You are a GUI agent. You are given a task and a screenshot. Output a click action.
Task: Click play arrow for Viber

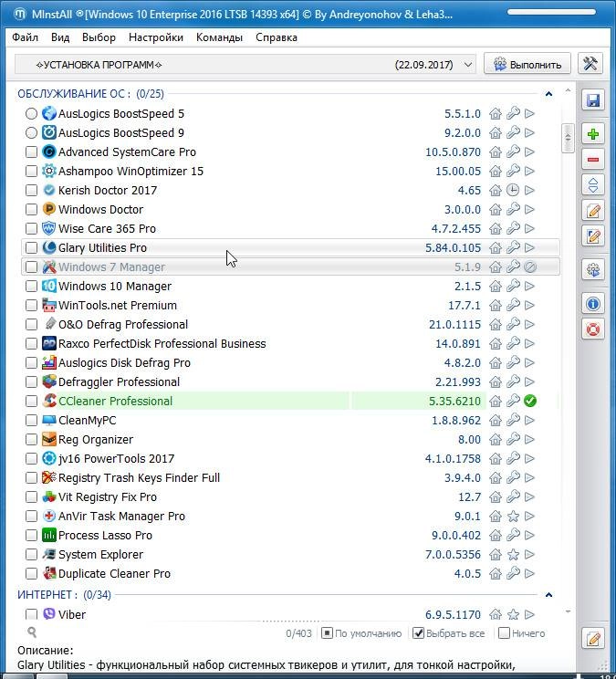click(x=529, y=614)
